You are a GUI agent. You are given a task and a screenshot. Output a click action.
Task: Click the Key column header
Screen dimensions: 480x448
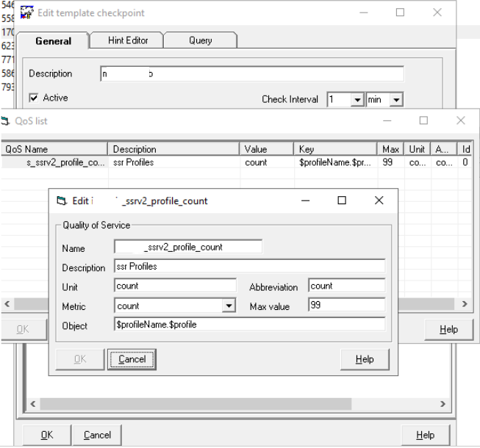click(336, 149)
